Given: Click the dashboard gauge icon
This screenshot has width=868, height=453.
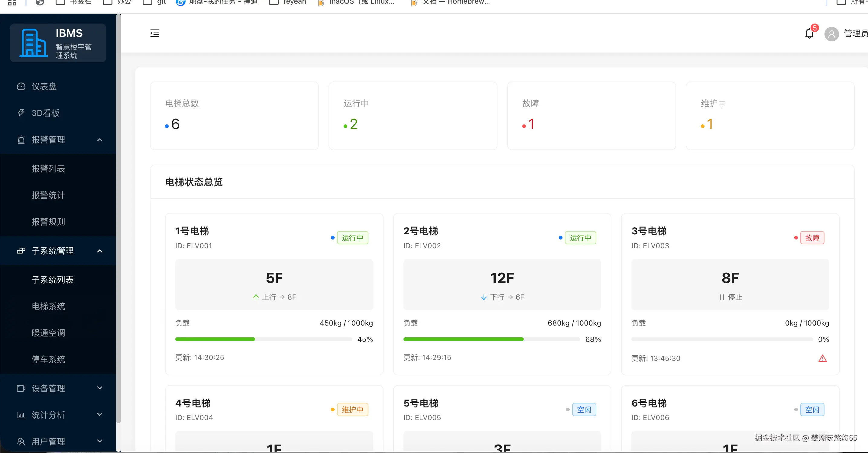Looking at the screenshot, I should (21, 87).
